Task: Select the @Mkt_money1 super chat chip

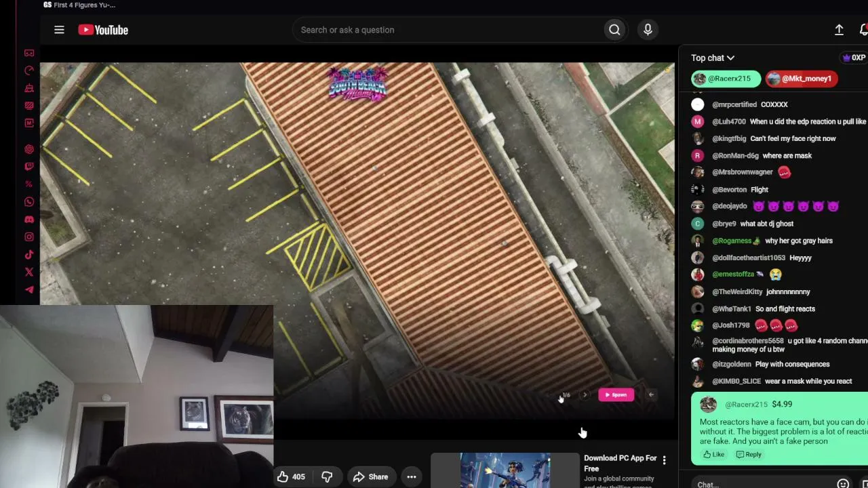Action: pos(802,79)
